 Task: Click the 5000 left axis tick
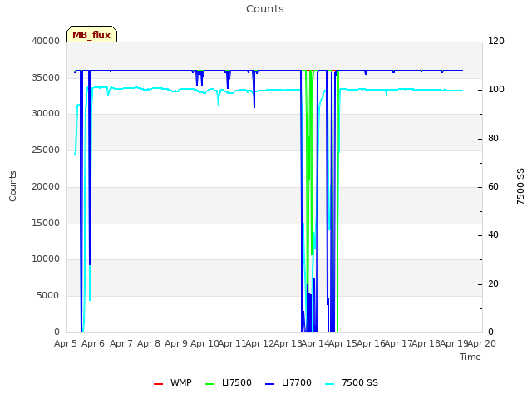tap(48, 295)
